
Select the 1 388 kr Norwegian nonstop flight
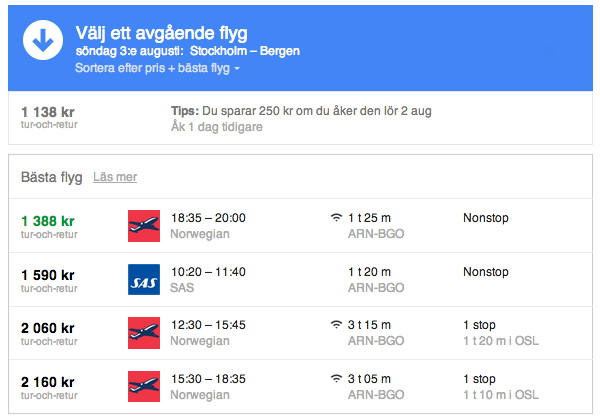[x=300, y=226]
